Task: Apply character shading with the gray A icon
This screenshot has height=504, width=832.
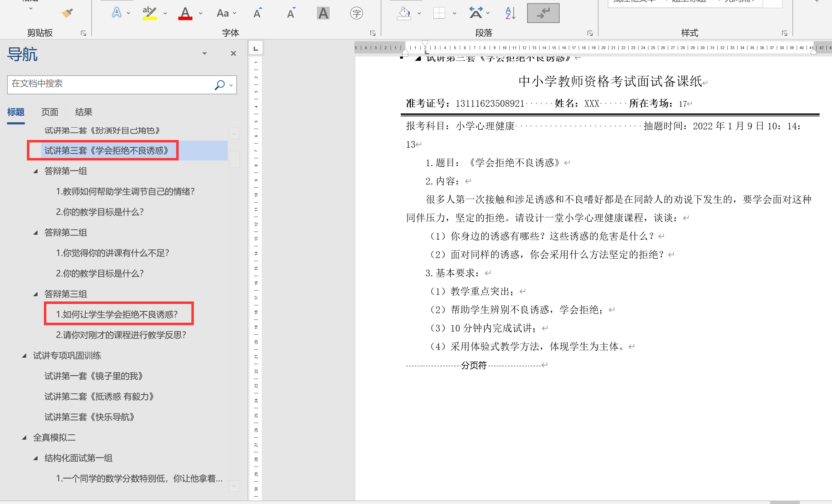Action: coord(323,13)
